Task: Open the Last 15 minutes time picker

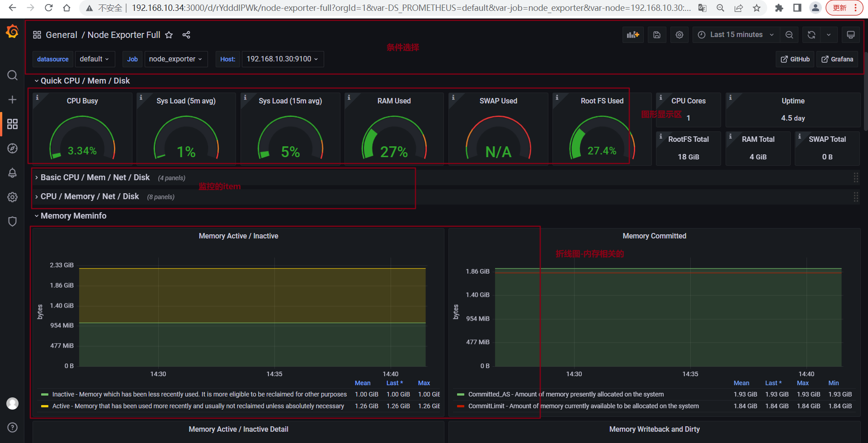Action: coord(736,35)
